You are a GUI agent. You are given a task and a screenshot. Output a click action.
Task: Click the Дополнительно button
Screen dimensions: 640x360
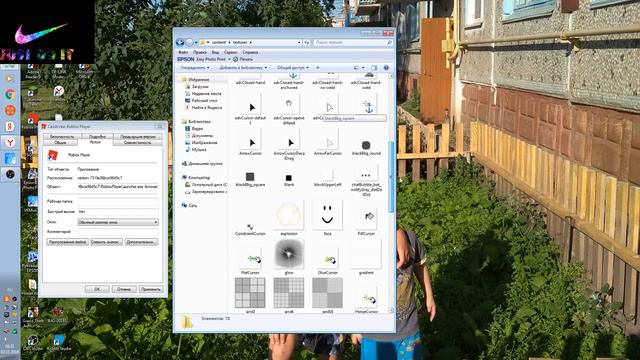(141, 242)
